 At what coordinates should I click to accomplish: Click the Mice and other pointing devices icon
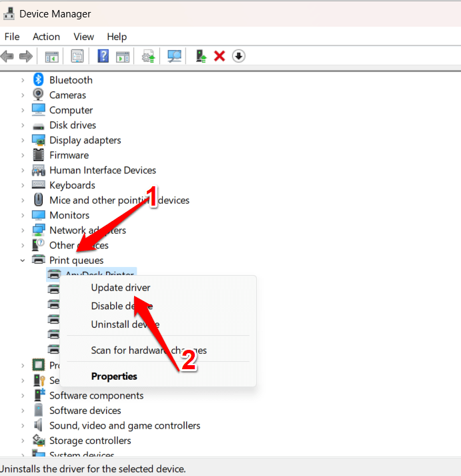[38, 200]
